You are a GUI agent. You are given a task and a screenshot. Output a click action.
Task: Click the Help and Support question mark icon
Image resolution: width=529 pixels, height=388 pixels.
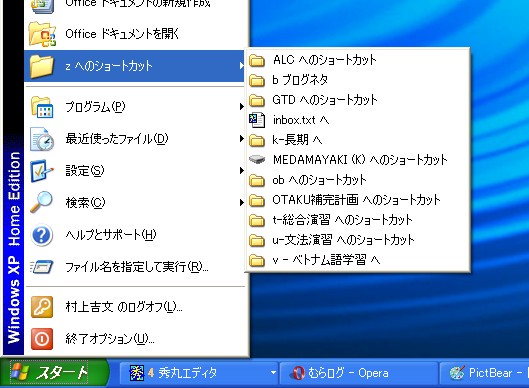tap(41, 235)
